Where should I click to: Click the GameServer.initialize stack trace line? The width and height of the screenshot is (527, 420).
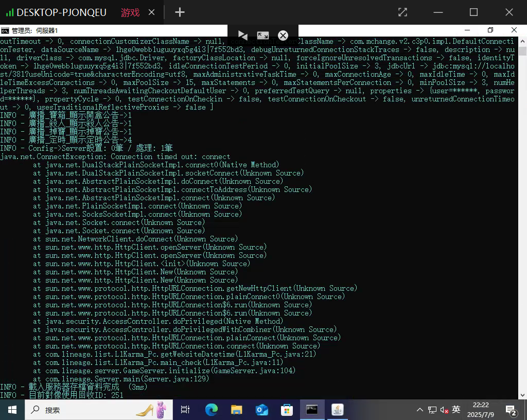164,371
